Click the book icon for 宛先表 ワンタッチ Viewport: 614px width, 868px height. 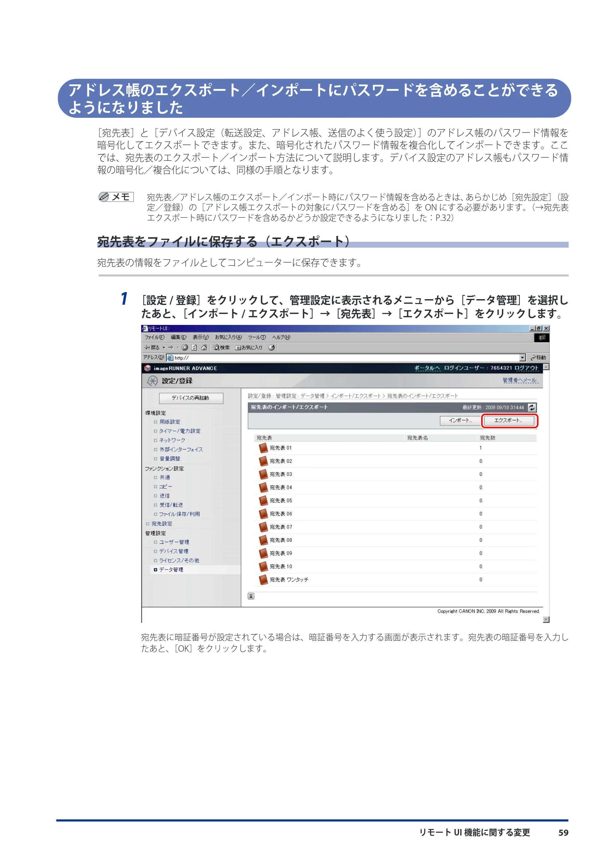(x=263, y=580)
